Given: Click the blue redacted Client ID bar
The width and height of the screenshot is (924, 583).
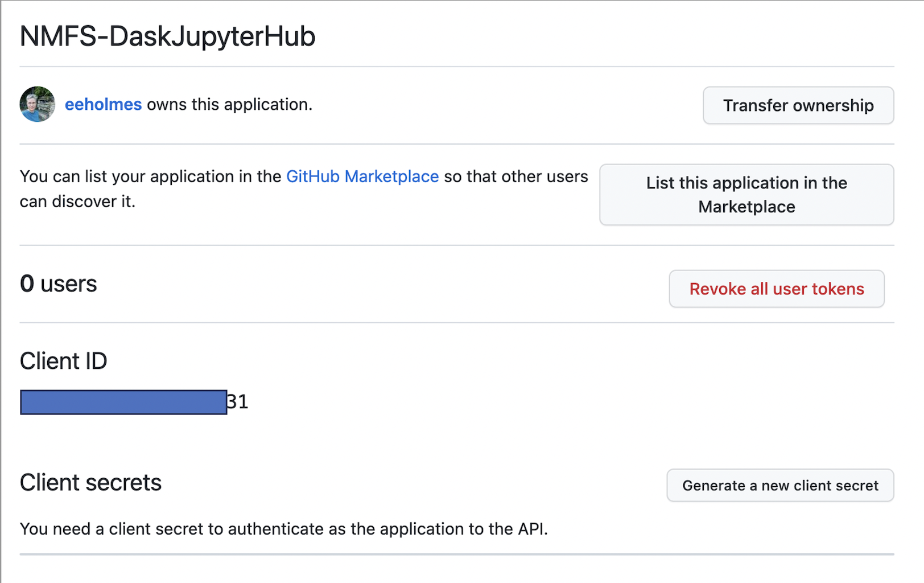Looking at the screenshot, I should pyautogui.click(x=123, y=402).
